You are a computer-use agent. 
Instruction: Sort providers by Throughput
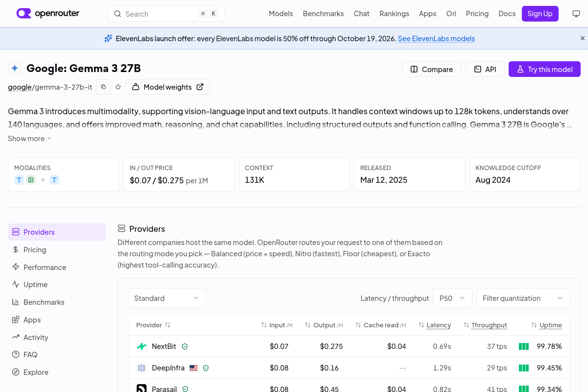(485, 325)
